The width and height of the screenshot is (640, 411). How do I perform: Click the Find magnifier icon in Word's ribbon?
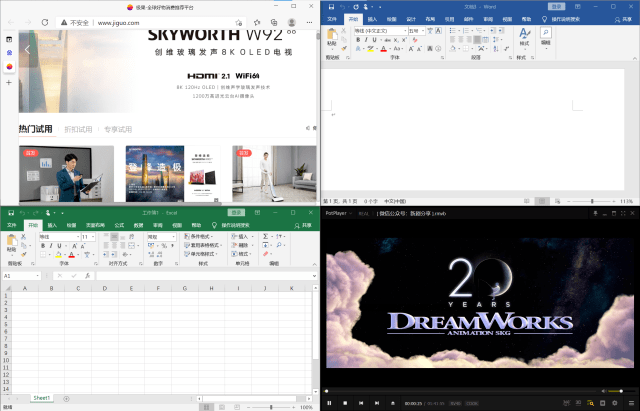[x=546, y=33]
